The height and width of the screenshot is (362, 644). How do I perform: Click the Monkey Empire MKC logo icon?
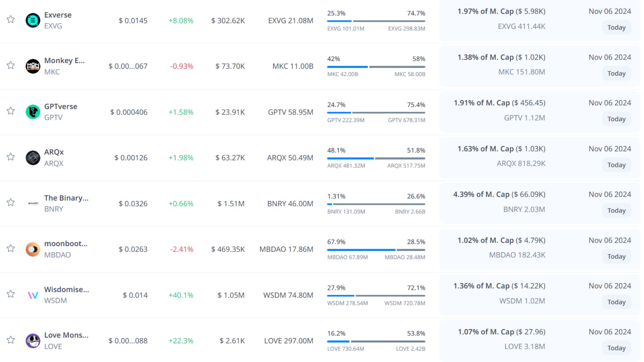click(33, 66)
